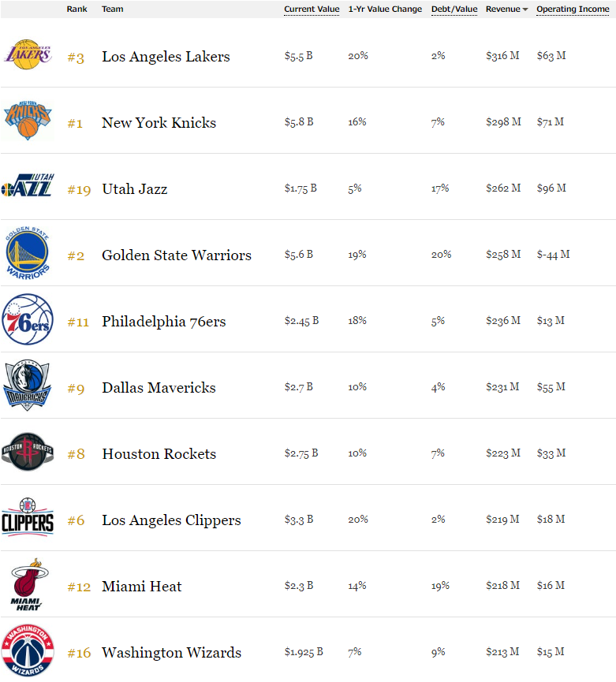The height and width of the screenshot is (682, 616).
Task: Sort teams by 1-Yr Value Change
Action: [x=385, y=9]
